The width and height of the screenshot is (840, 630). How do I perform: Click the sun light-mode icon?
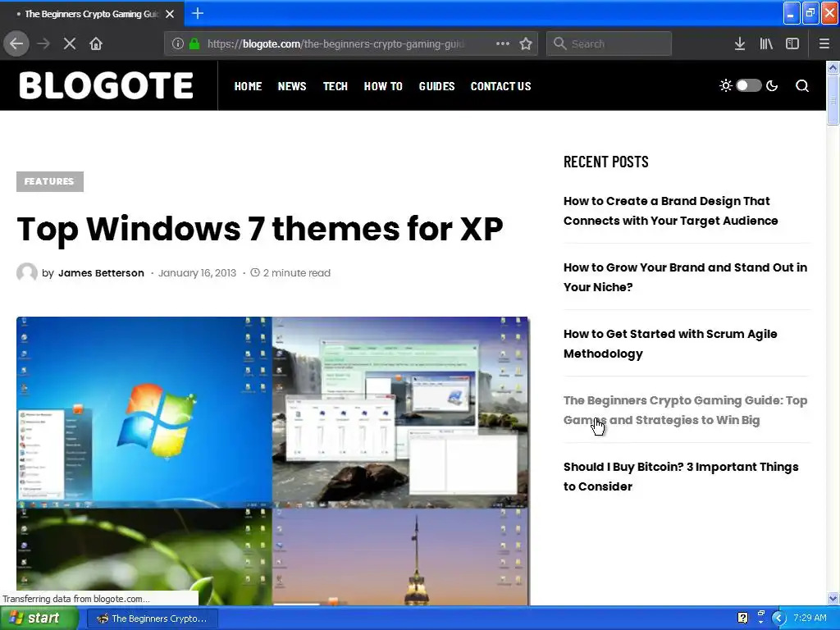[x=726, y=85]
